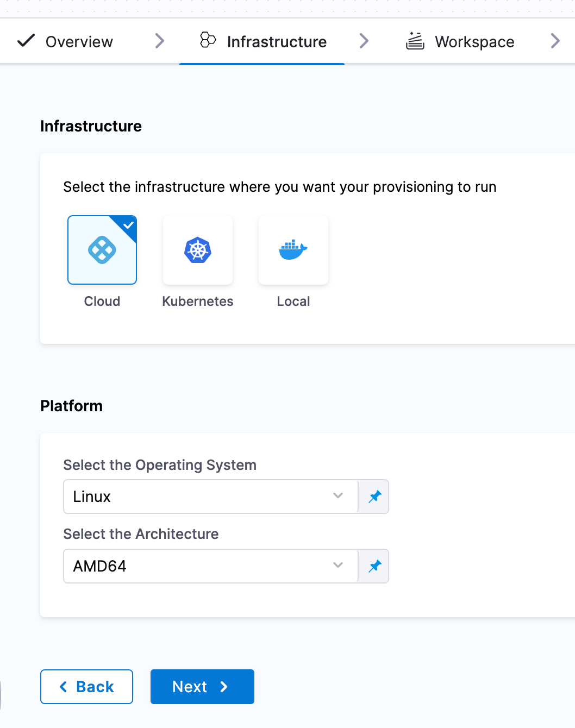Viewport: 575px width, 728px height.
Task: Switch to the Workspace tab
Action: coord(474,42)
